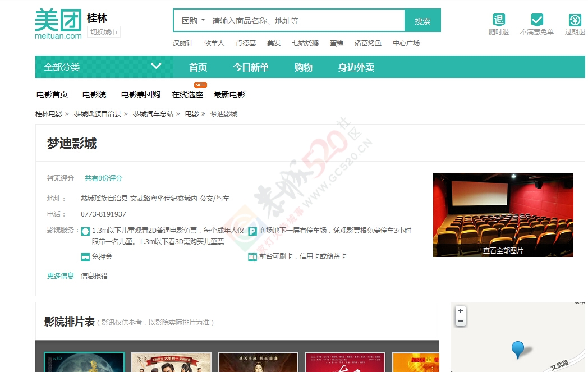Click the 恭城瑶族自治县 breadcrumb

click(98, 114)
